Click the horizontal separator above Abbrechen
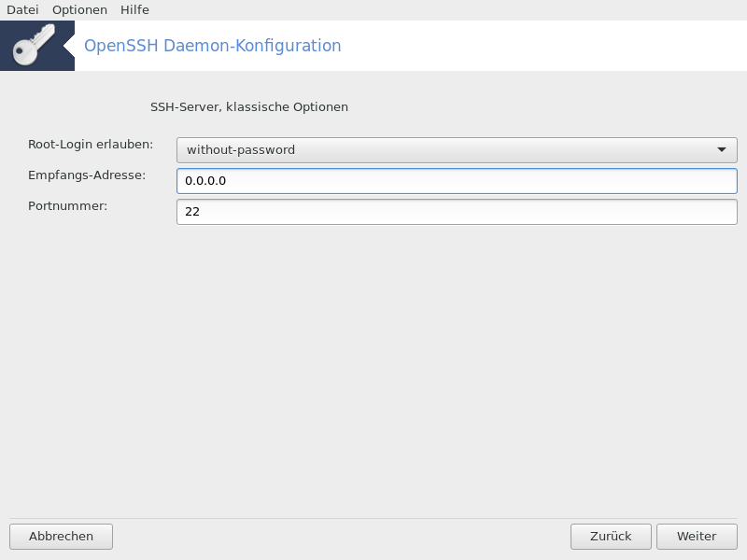This screenshot has height=560, width=747. [373, 518]
